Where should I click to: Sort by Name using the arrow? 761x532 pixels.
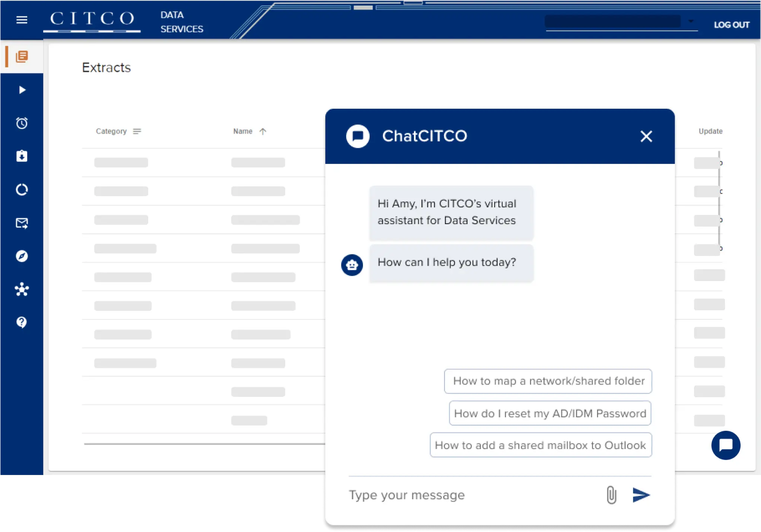263,131
